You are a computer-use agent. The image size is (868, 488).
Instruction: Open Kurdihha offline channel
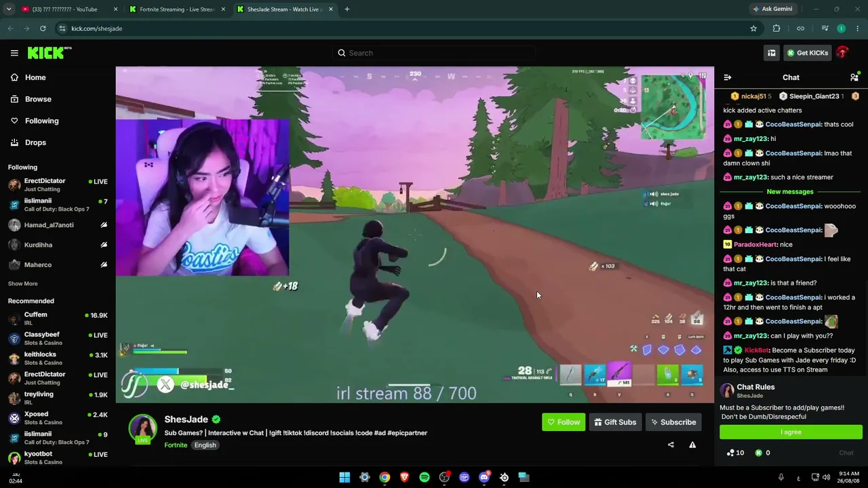pos(57,245)
